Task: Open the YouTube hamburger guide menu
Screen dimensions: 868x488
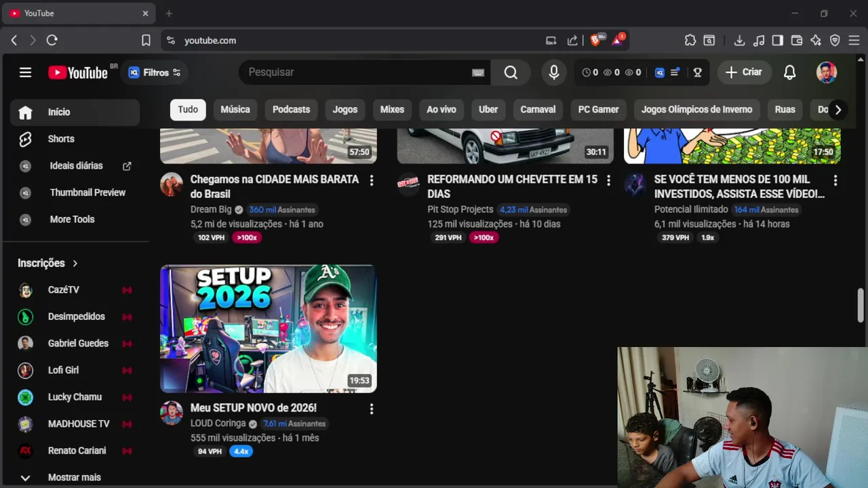Action: (25, 73)
